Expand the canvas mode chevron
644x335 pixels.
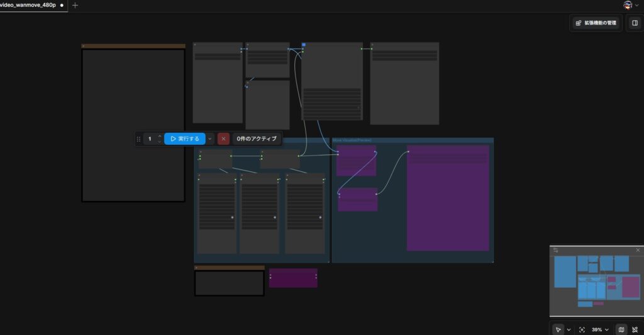pos(569,329)
